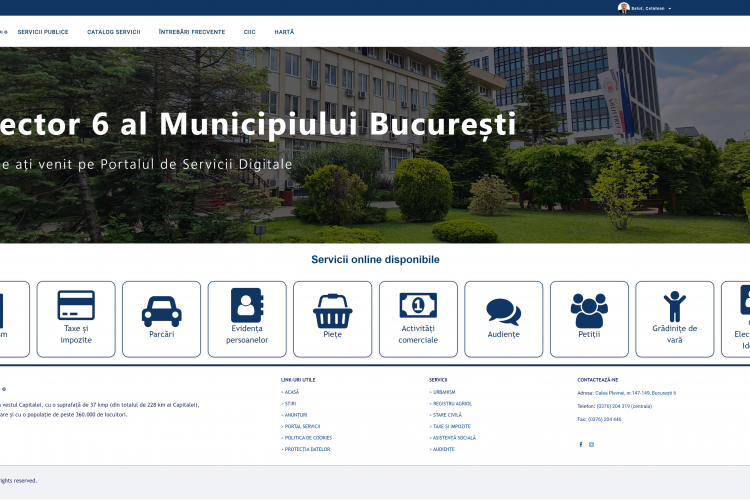Click the Facebook icon in footer
This screenshot has height=500, width=750.
(x=581, y=444)
